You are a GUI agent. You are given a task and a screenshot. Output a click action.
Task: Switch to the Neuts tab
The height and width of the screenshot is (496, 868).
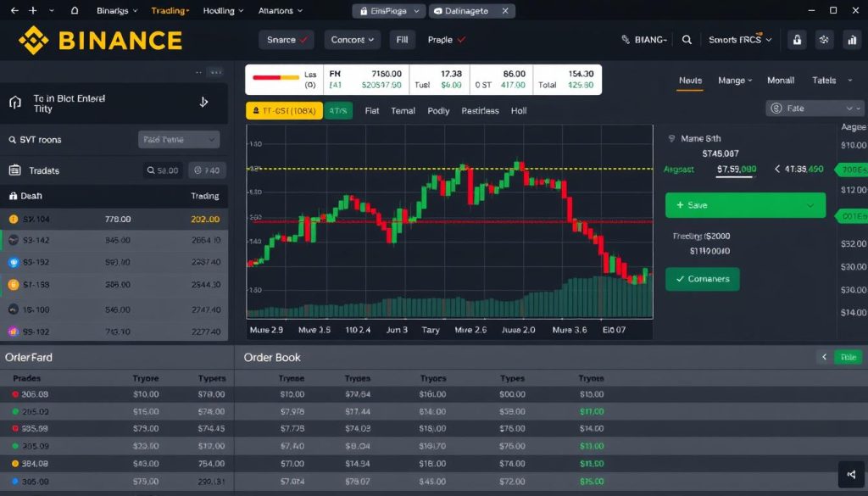(x=690, y=81)
